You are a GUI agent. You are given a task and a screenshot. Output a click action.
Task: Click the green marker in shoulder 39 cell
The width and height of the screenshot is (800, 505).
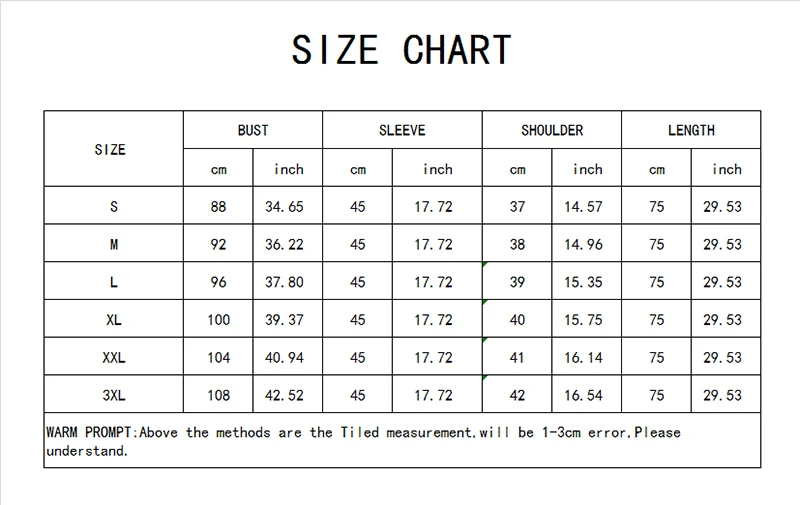[x=485, y=264]
